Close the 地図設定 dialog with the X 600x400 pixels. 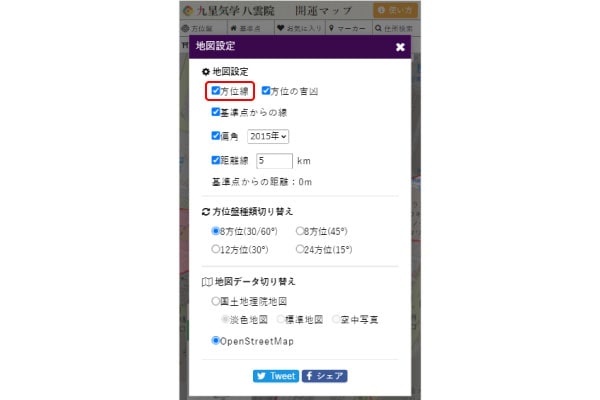400,47
